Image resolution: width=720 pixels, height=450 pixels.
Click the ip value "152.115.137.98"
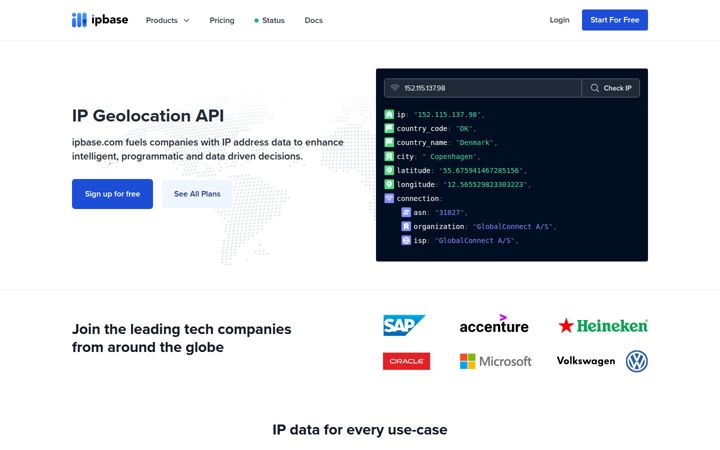pyautogui.click(x=447, y=114)
